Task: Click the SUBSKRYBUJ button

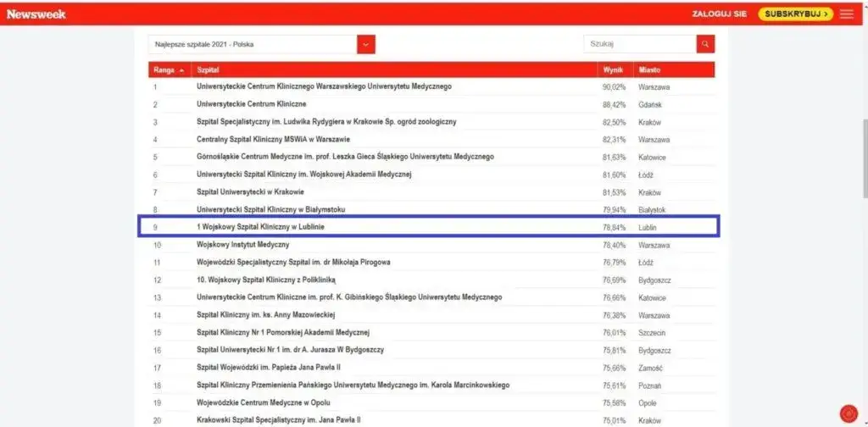Action: point(795,14)
